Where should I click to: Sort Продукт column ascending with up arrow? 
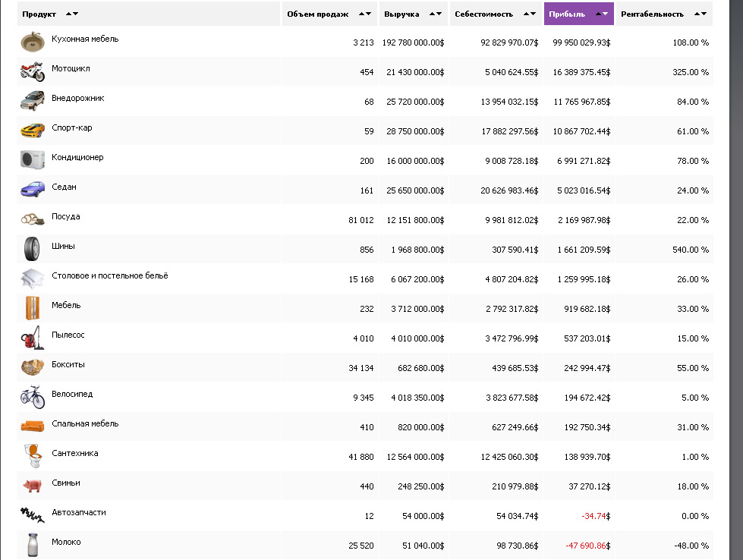pyautogui.click(x=68, y=14)
